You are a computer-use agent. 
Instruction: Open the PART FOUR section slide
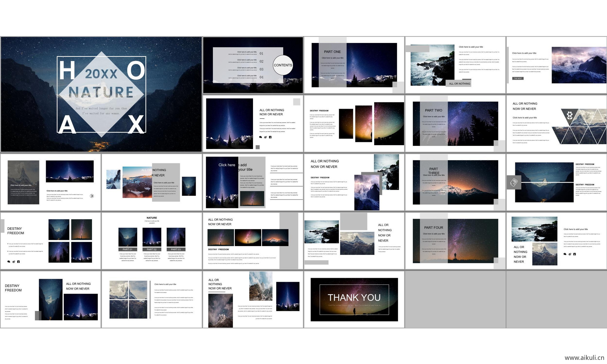click(x=455, y=241)
